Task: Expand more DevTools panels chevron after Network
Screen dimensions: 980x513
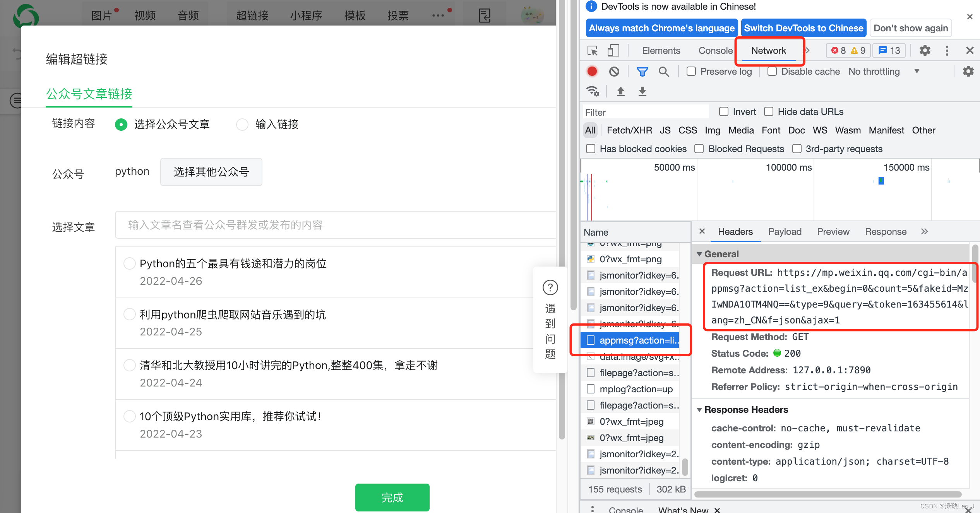Action: coord(807,51)
